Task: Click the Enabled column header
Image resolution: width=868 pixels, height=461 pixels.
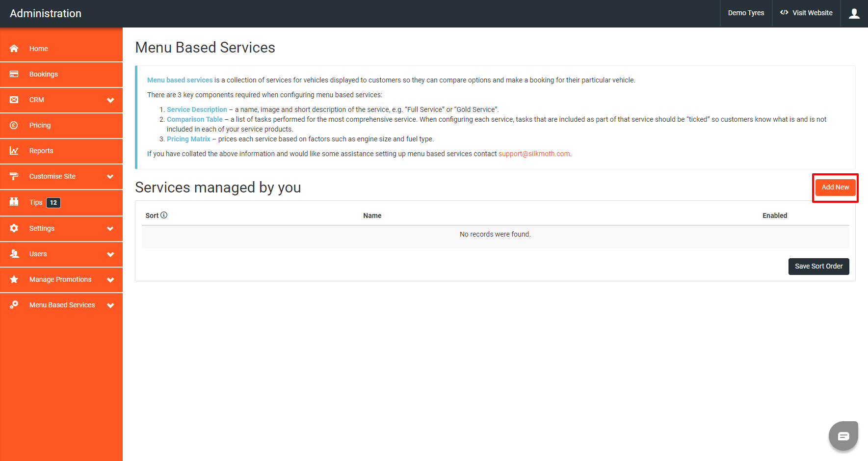Action: 775,216
